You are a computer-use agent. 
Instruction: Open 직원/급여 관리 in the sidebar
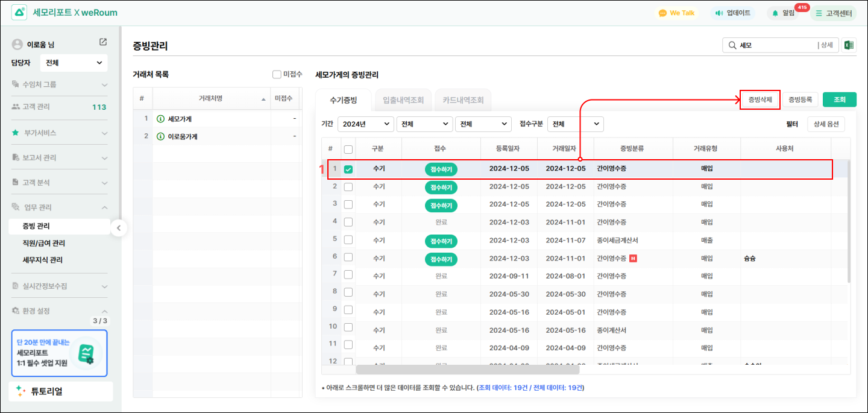[x=44, y=243]
